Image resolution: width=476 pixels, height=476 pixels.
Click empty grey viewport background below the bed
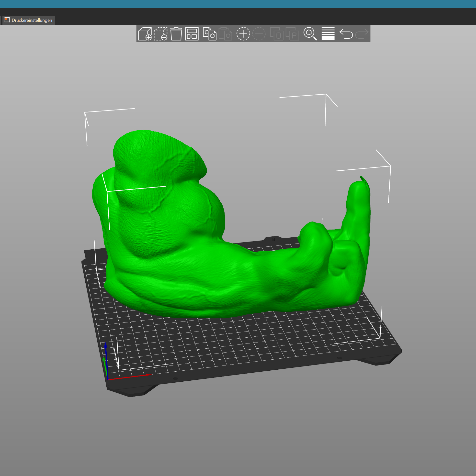247,431
